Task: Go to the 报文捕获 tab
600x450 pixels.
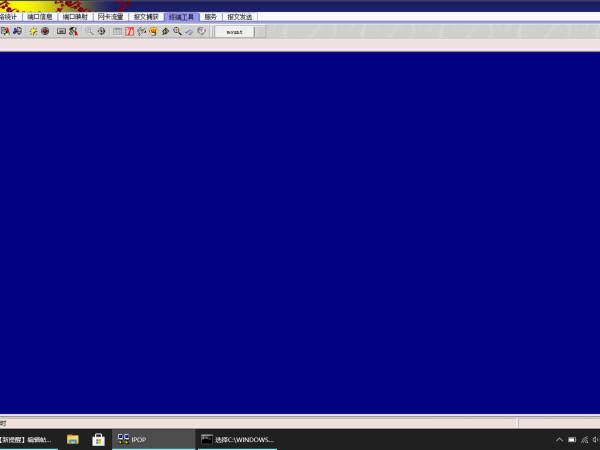Action: [146, 17]
